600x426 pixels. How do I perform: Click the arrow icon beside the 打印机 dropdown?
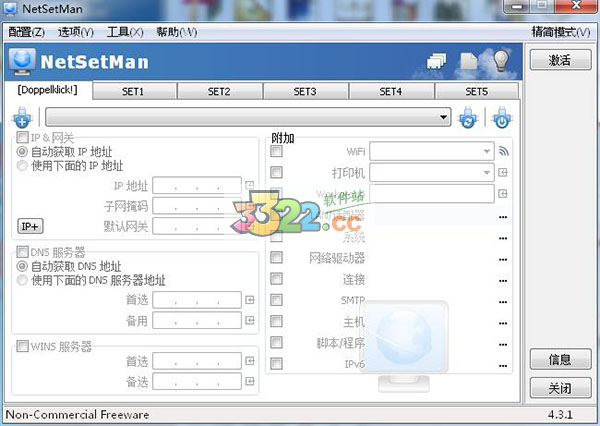[x=503, y=172]
